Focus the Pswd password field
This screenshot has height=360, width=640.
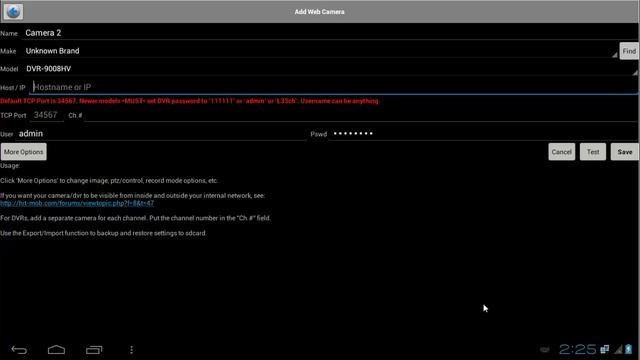pos(483,134)
